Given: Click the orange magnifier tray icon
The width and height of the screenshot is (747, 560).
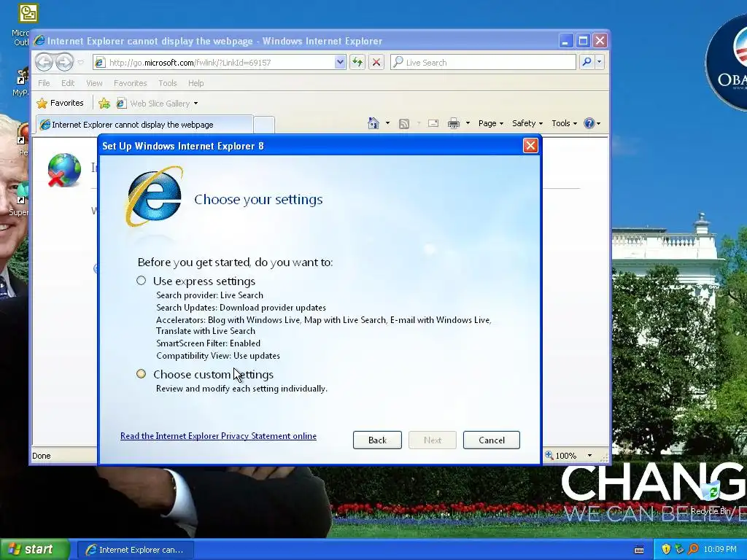Looking at the screenshot, I should 693,550.
